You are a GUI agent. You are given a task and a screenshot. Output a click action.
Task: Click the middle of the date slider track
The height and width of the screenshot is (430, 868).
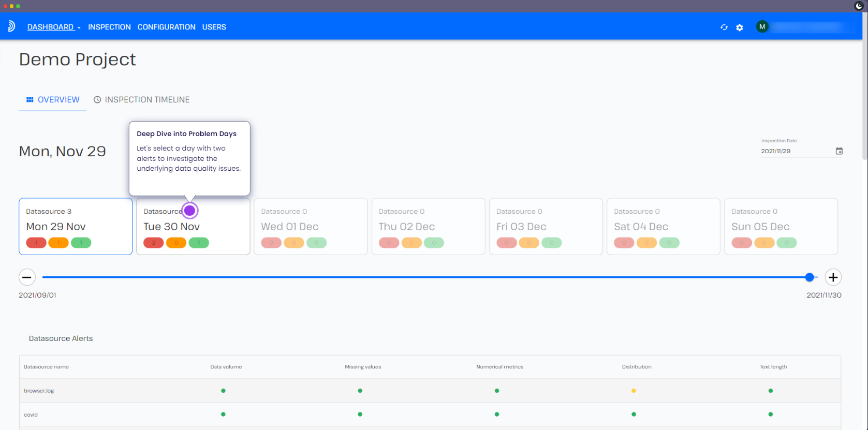click(x=430, y=277)
